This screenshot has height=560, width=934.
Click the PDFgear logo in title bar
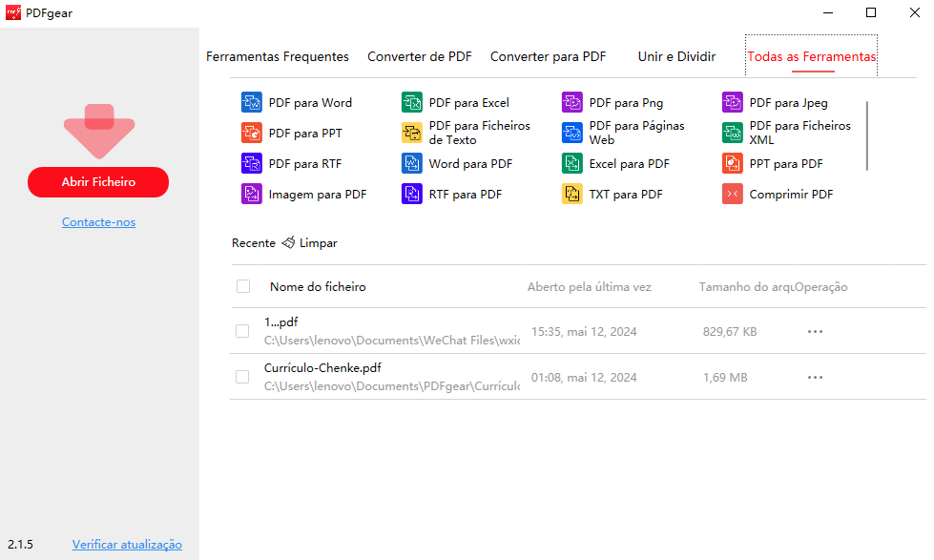click(13, 12)
